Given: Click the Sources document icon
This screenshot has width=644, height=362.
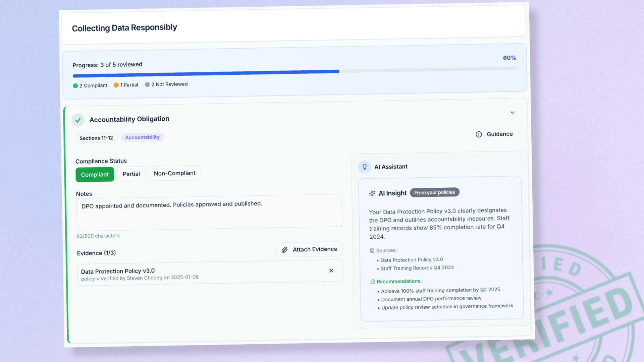Looking at the screenshot, I should click(372, 251).
